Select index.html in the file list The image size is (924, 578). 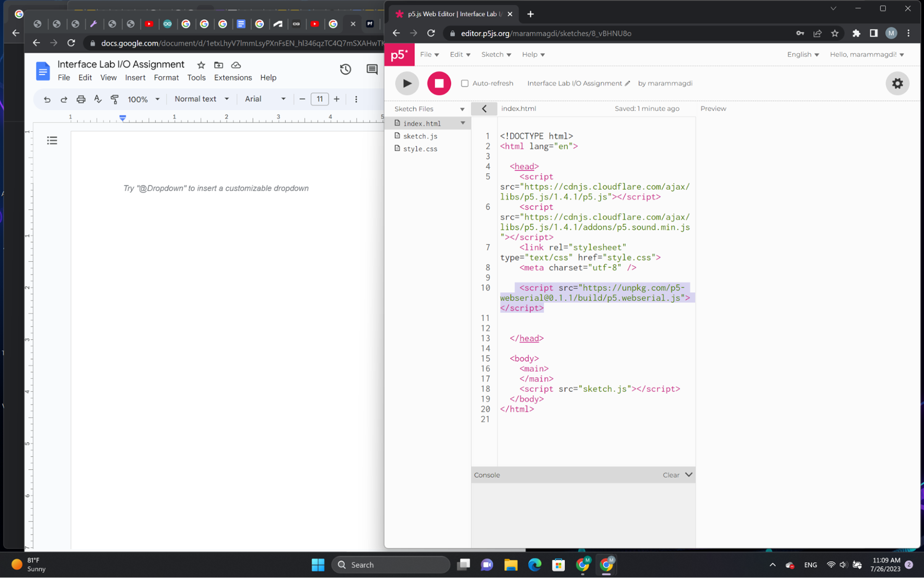pyautogui.click(x=422, y=123)
